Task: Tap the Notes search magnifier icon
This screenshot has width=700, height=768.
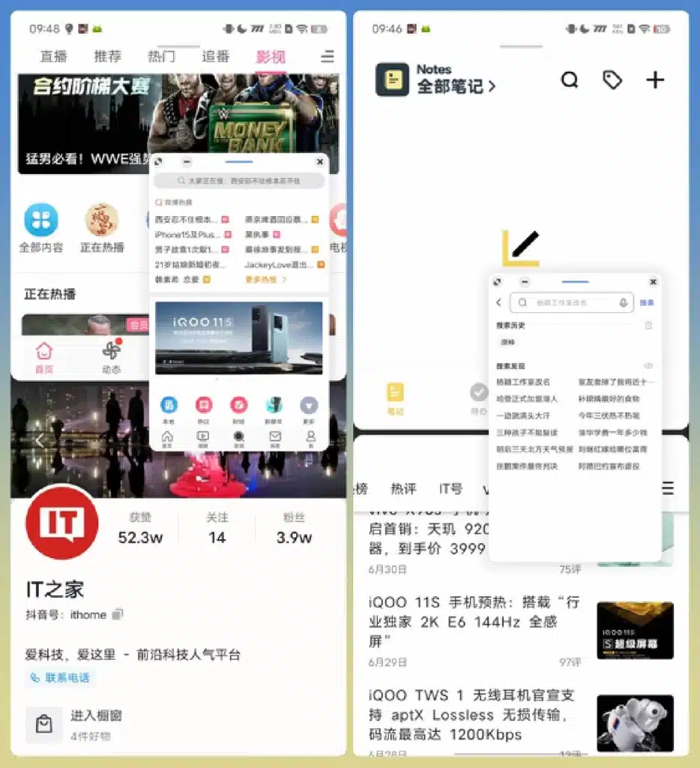Action: pyautogui.click(x=570, y=80)
